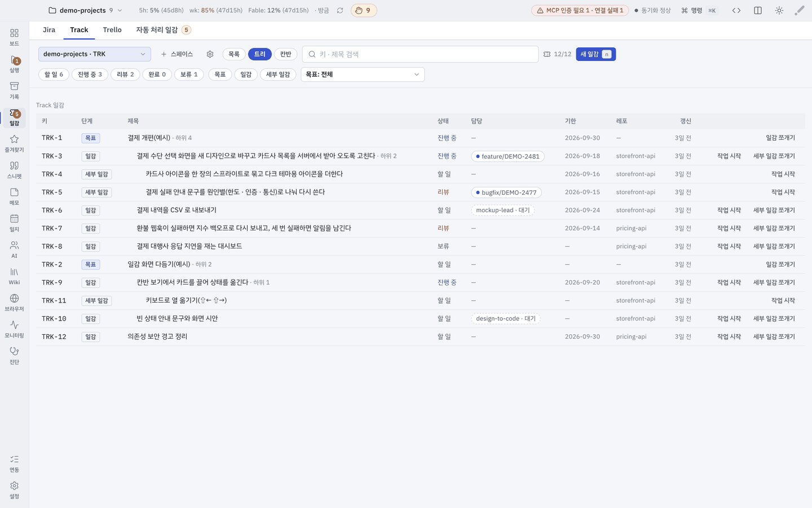Expand demo-projects project chevron in top bar
This screenshot has height=508, width=812.
coord(120,10)
